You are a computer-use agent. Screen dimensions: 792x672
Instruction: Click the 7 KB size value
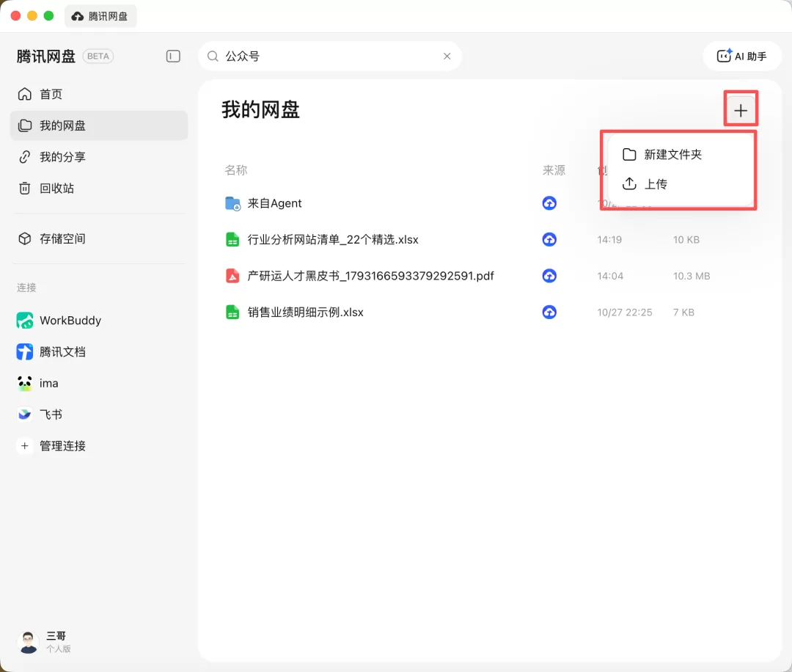tap(683, 313)
